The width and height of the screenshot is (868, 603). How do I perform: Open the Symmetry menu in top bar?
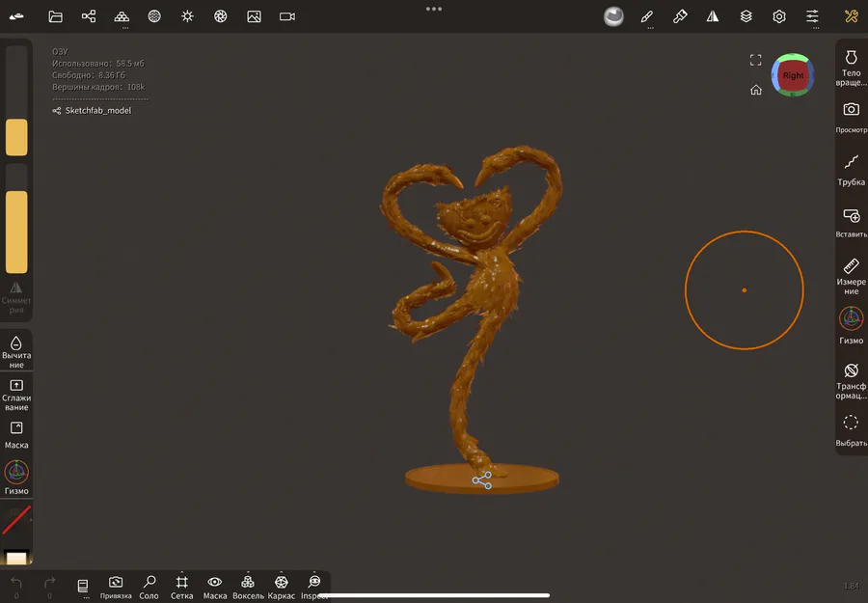pos(713,16)
